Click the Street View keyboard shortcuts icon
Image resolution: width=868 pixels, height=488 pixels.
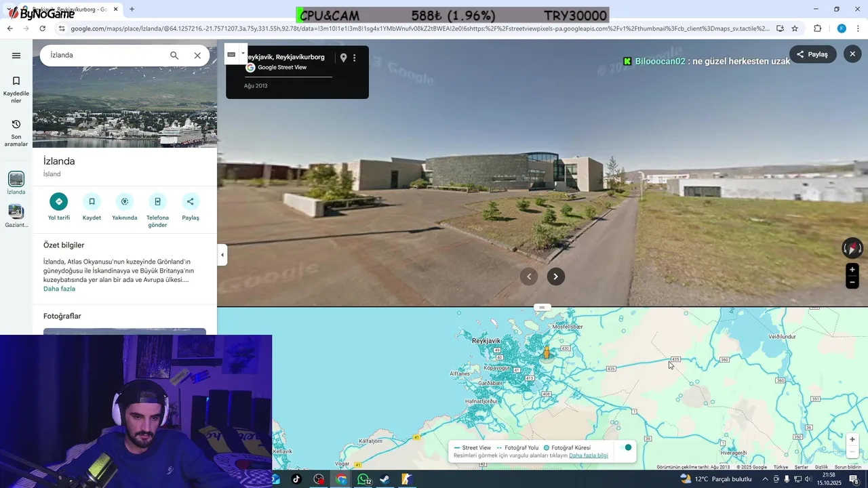click(x=231, y=54)
